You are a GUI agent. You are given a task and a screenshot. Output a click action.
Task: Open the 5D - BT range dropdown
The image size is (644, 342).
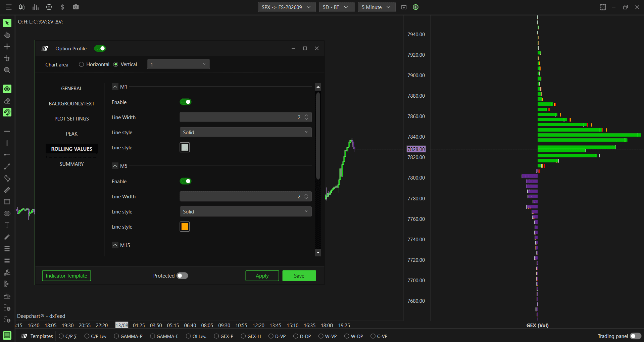(336, 7)
